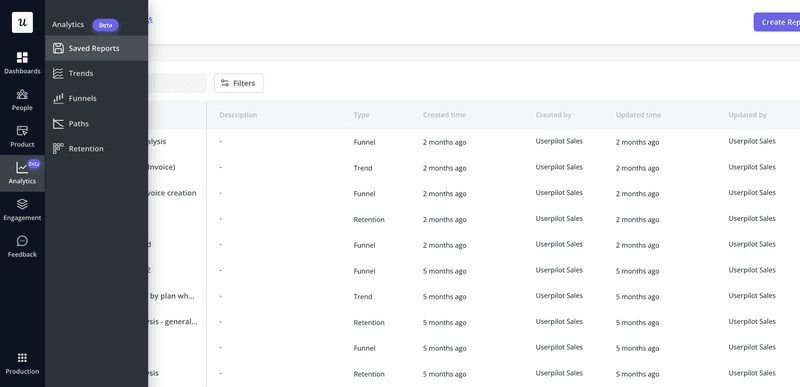Open the Filters button
Viewport: 800px width, 387px height.
(239, 83)
